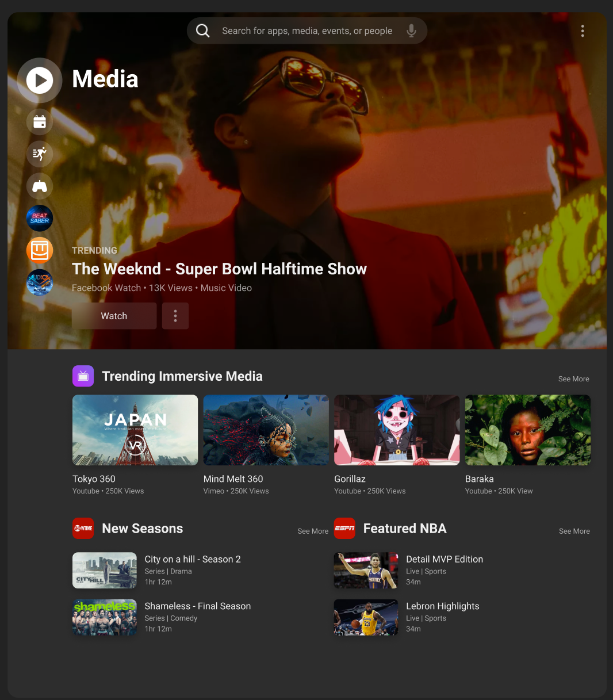Activate voice search microphone icon
The width and height of the screenshot is (613, 700).
point(411,30)
